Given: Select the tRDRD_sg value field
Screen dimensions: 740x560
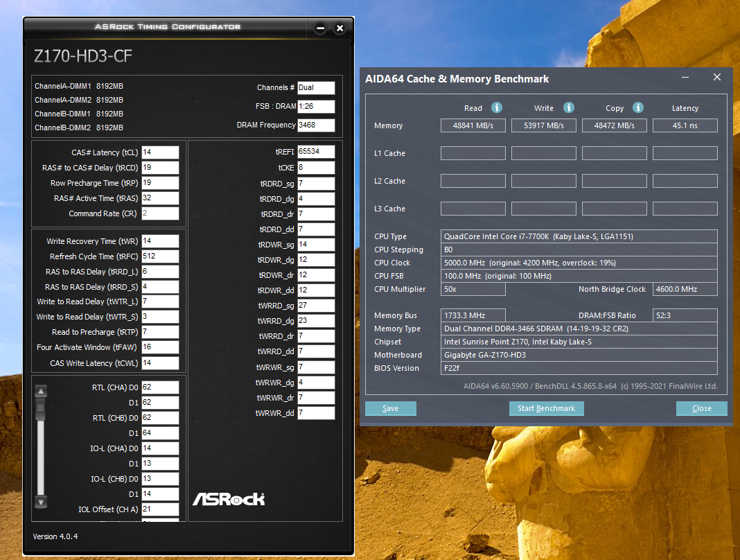Looking at the screenshot, I should [x=316, y=184].
